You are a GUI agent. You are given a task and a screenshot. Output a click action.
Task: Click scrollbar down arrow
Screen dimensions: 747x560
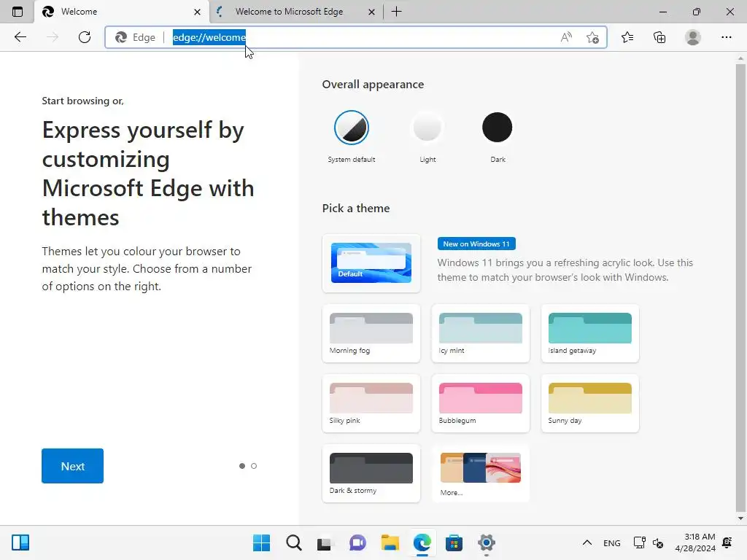coord(740,518)
